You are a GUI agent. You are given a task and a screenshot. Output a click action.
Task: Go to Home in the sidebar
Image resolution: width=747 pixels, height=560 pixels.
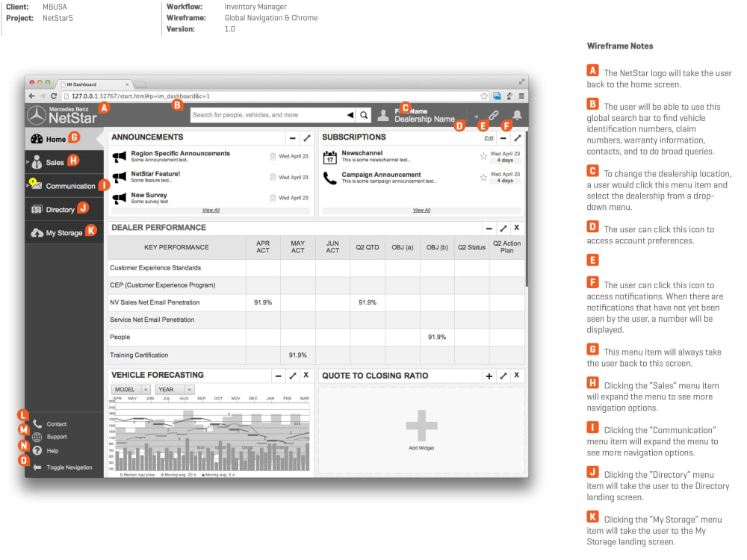pos(63,139)
